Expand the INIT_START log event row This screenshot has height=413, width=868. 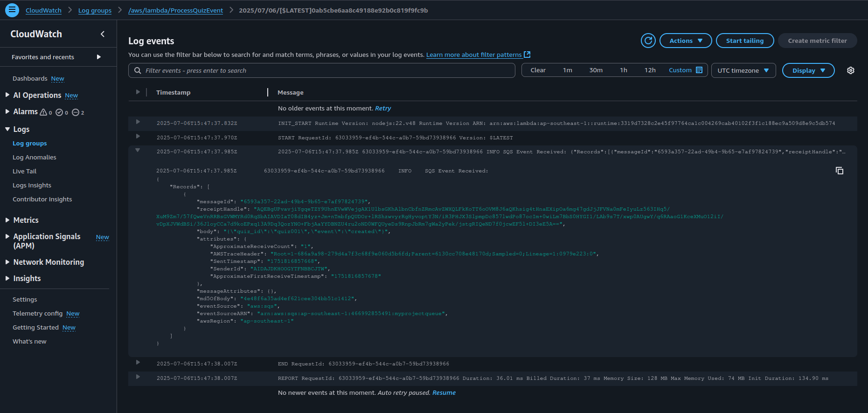(138, 122)
